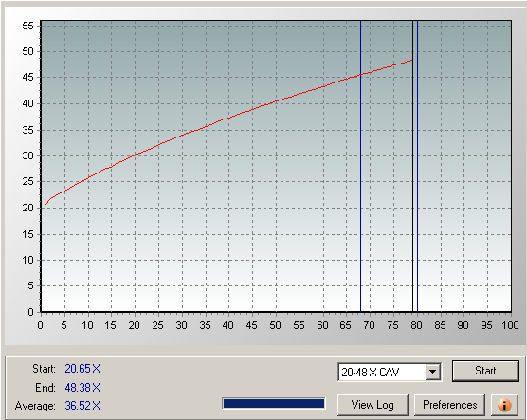Click the 50 label on horizontal axis
Viewport: 527px width, 420px height.
click(275, 325)
